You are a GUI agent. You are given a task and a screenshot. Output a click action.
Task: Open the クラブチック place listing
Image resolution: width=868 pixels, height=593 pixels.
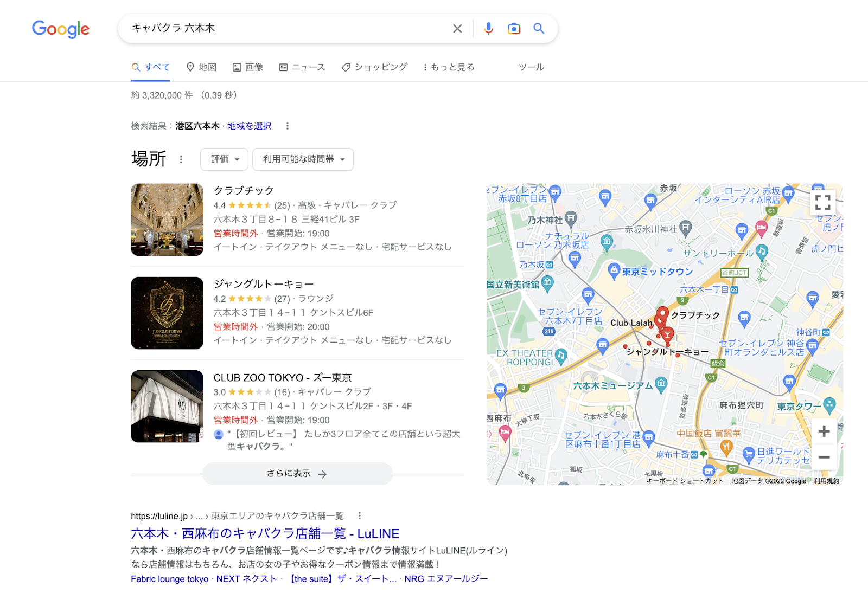(244, 191)
